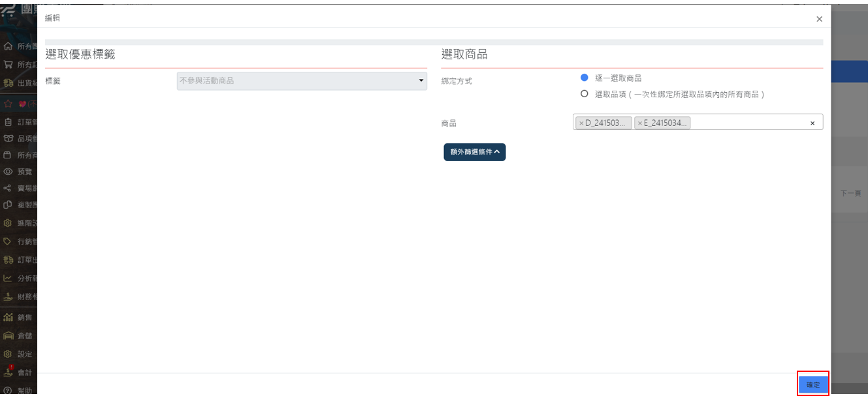
Task: Click the warehouse icon beside 倉儲
Action: click(x=8, y=336)
